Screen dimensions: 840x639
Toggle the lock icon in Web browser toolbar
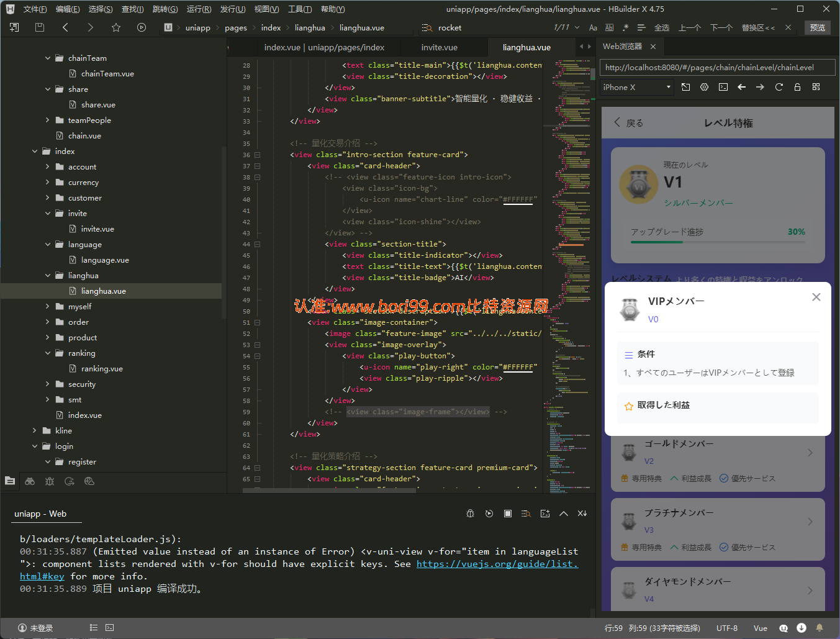tap(798, 87)
